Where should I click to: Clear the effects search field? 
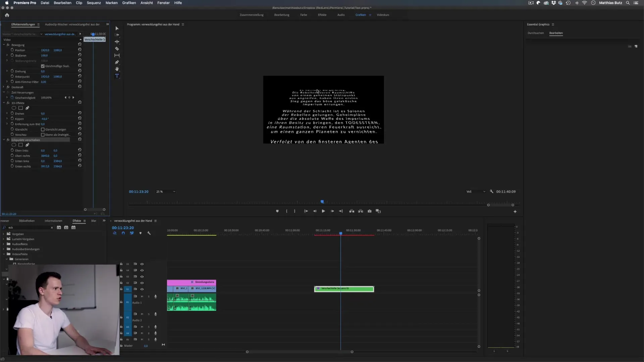tap(52, 228)
